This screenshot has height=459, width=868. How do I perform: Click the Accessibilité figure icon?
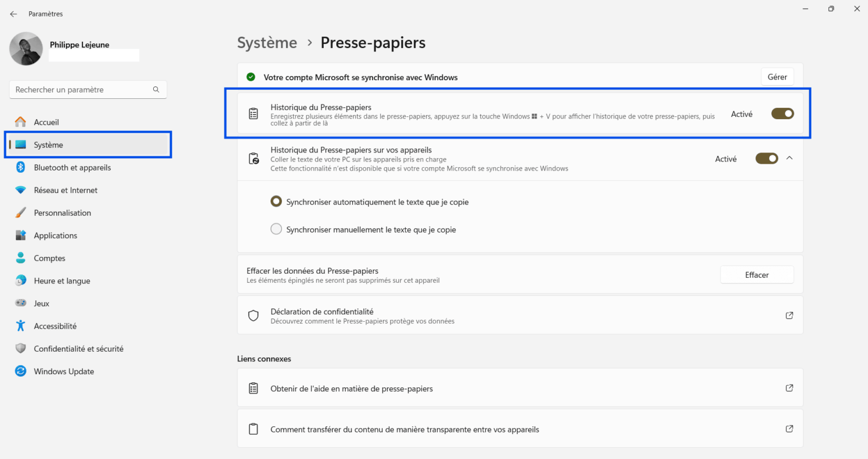coord(21,326)
